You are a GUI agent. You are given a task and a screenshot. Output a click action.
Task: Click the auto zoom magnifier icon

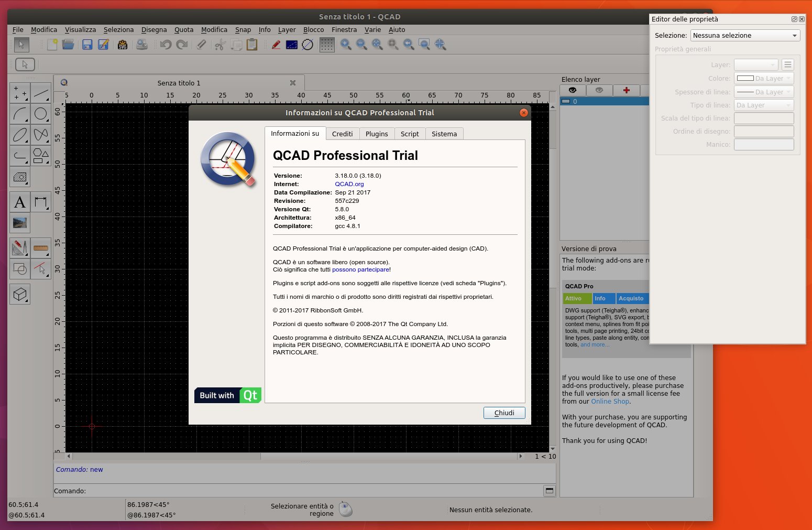click(377, 45)
